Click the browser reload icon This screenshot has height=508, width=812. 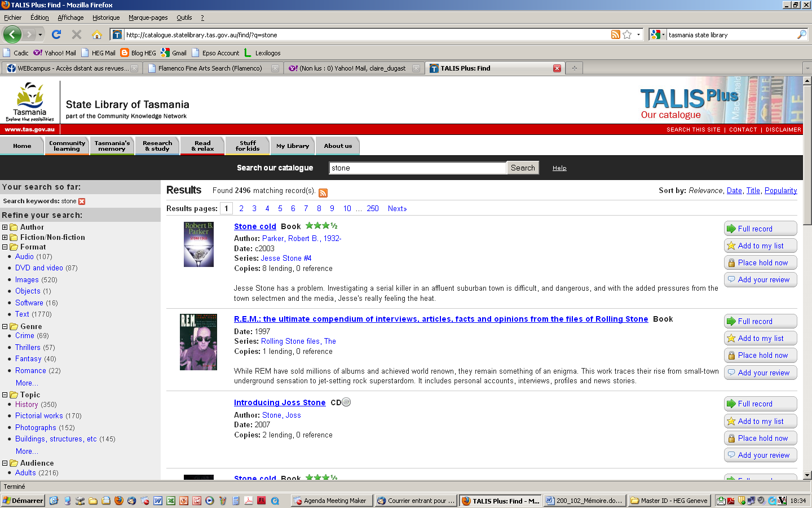tap(56, 34)
